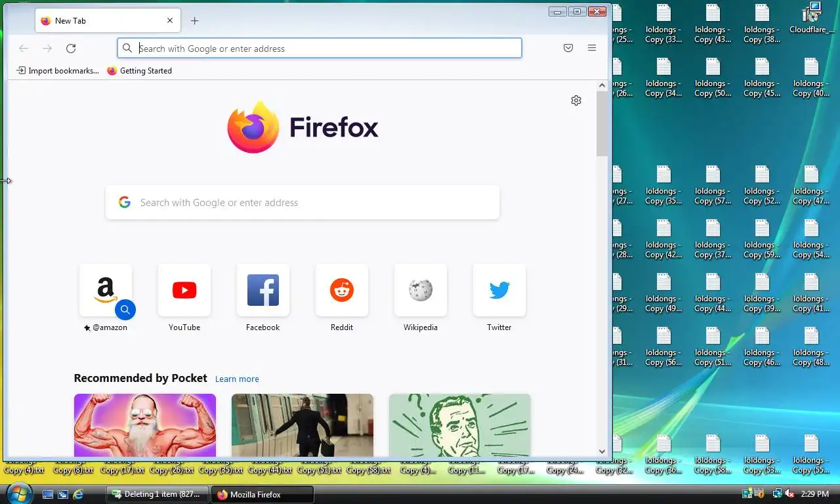
Task: Select loldongs - Copy (50 desktop file
Action: 713,77
